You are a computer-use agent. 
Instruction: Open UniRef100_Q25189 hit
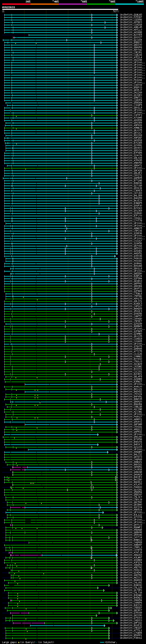131,324
